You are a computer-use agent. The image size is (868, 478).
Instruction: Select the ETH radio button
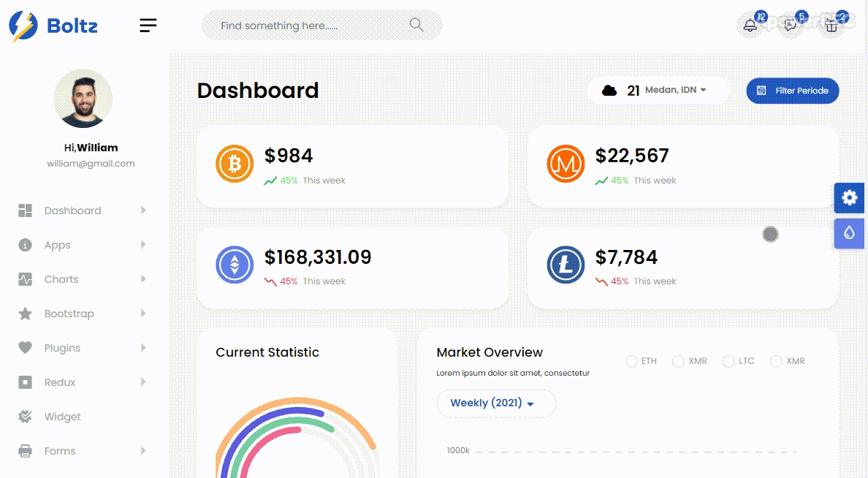631,361
